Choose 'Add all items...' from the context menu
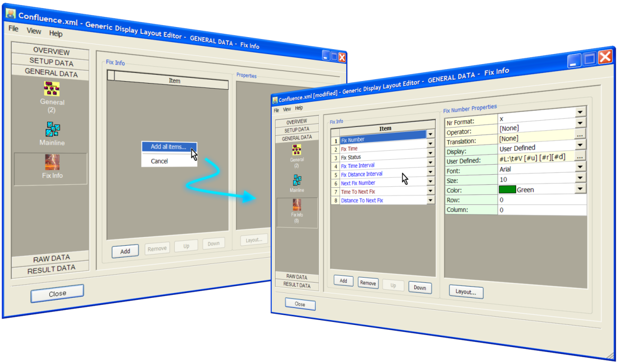 (169, 147)
